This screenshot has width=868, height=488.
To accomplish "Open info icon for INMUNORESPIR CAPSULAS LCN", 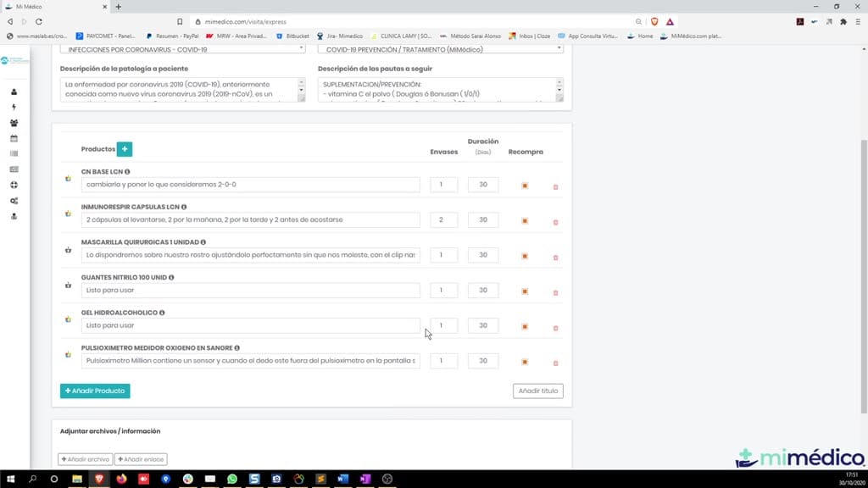I will point(184,207).
